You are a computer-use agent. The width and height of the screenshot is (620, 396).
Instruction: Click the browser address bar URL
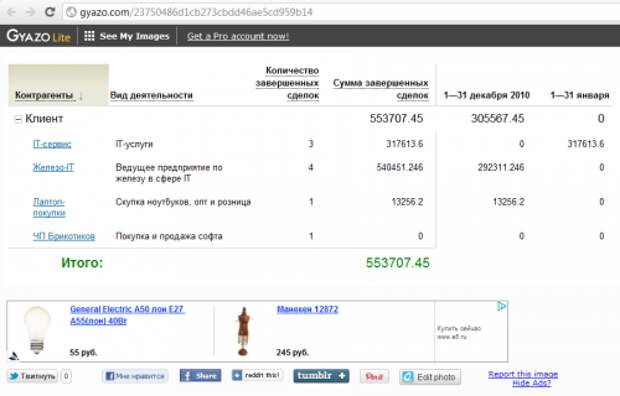[x=196, y=12]
